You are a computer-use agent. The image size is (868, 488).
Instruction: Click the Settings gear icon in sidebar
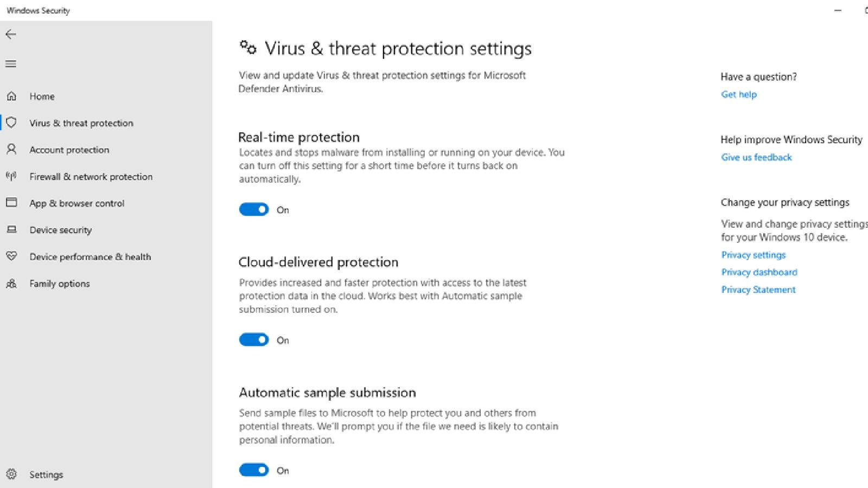[x=11, y=474]
